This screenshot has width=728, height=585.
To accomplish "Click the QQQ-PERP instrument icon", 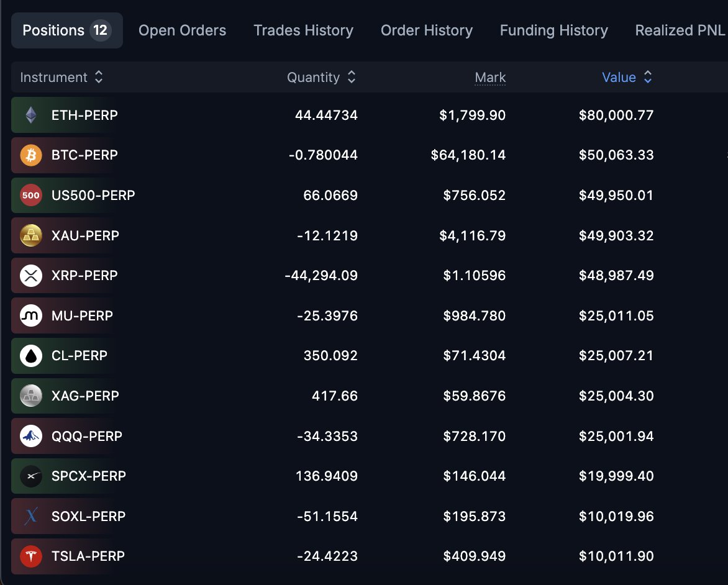I will click(31, 436).
